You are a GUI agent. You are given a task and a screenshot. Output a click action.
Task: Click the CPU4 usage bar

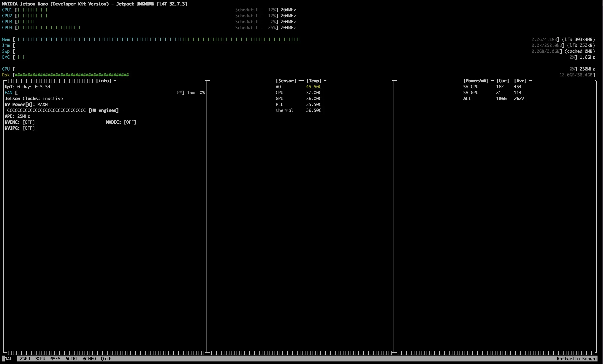coord(147,28)
